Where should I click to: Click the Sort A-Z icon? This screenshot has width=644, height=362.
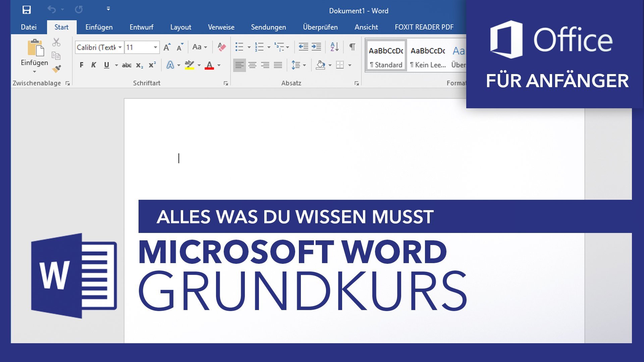(x=334, y=47)
